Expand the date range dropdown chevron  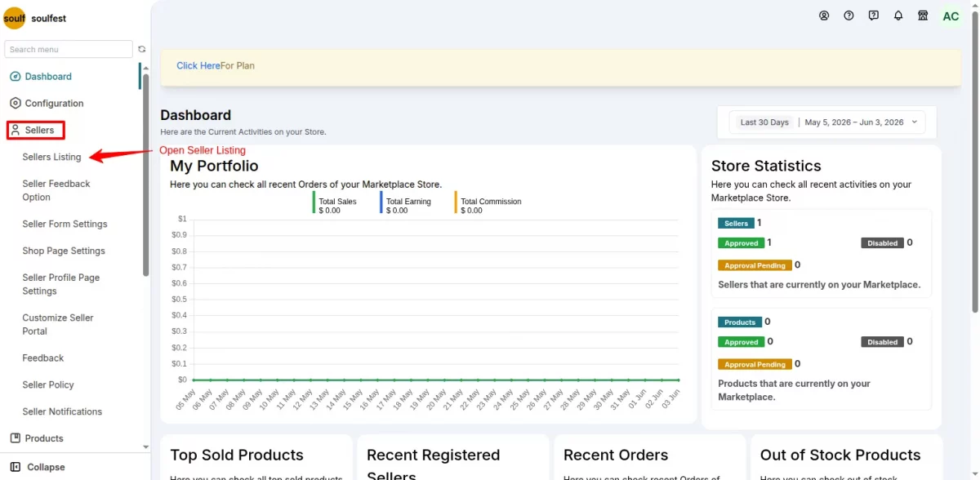tap(914, 122)
